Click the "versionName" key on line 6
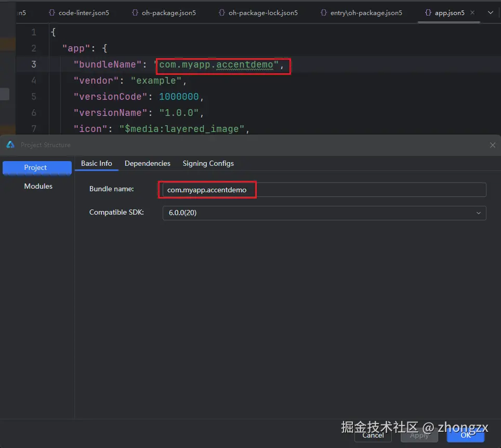This screenshot has width=501, height=448. pos(110,112)
